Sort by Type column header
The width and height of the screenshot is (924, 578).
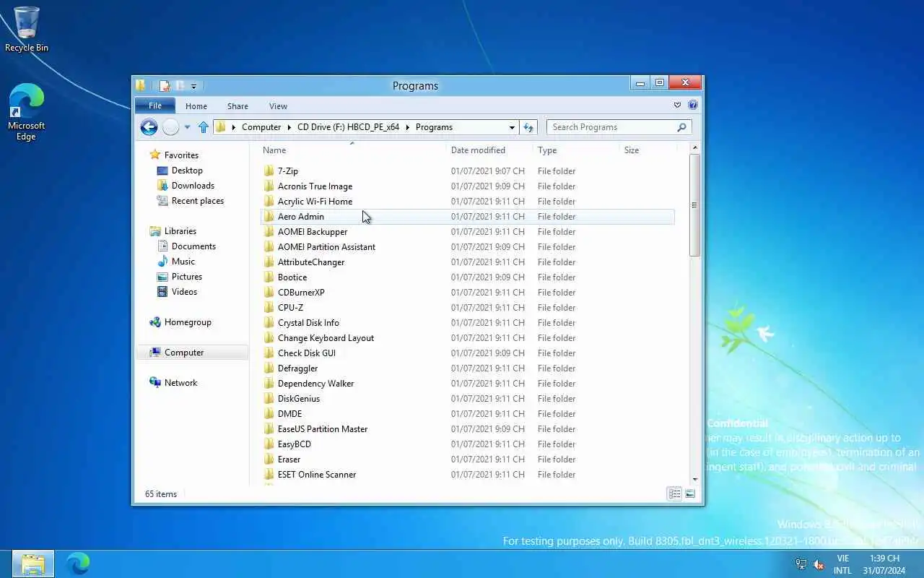(x=547, y=150)
